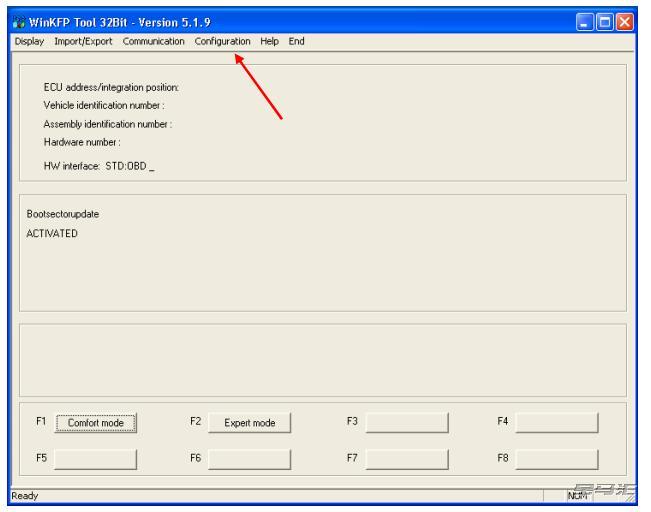Open the Display menu
This screenshot has height=512, width=651.
(29, 42)
